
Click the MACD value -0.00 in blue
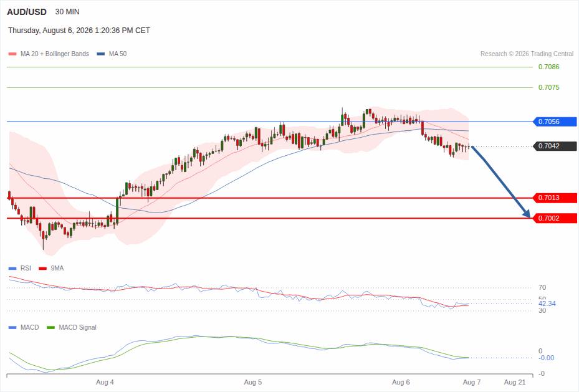546,358
